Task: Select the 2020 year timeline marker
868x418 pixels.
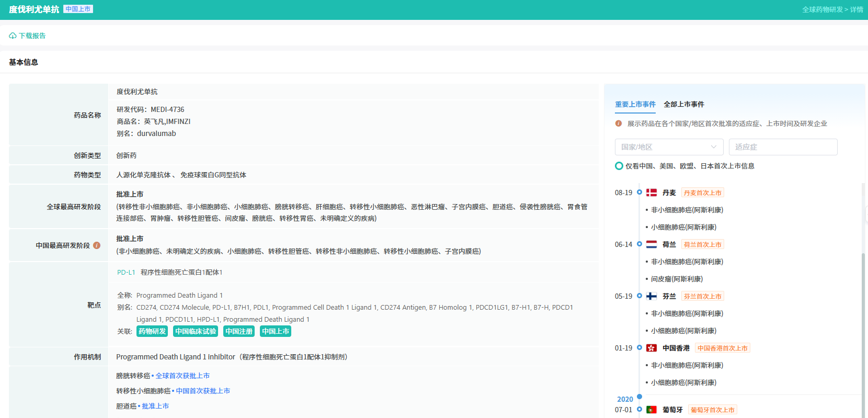Action: pyautogui.click(x=639, y=397)
